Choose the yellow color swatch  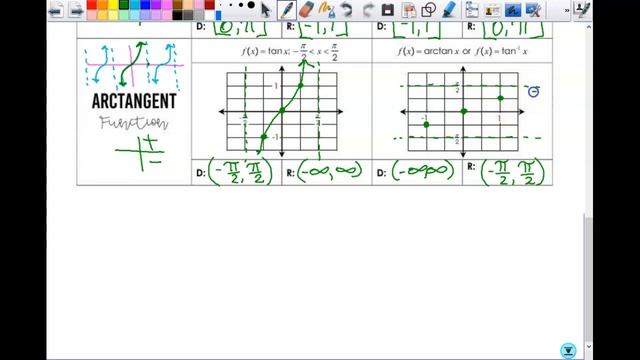[x=113, y=4]
